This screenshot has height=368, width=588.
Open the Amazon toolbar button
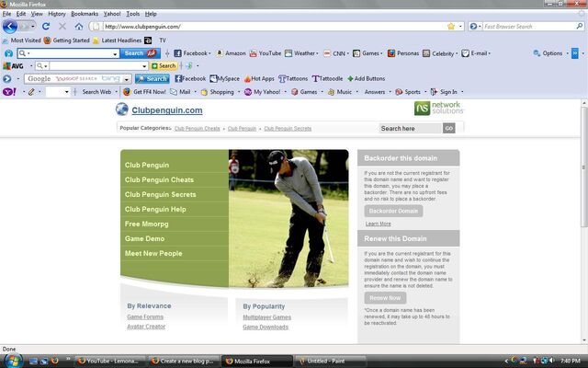pos(231,53)
